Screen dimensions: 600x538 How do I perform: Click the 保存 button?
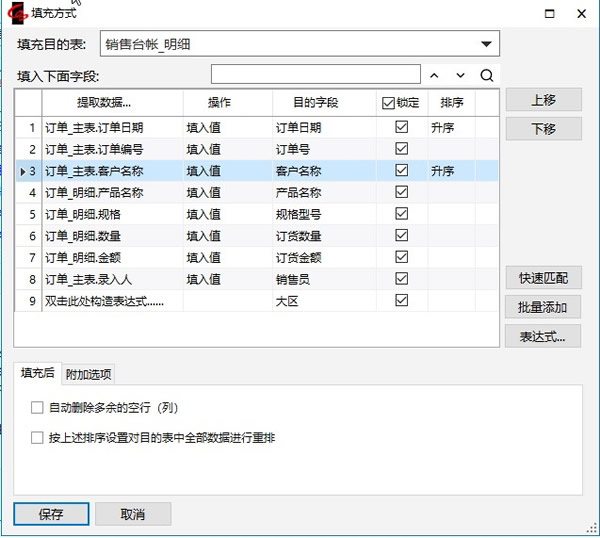tap(51, 514)
